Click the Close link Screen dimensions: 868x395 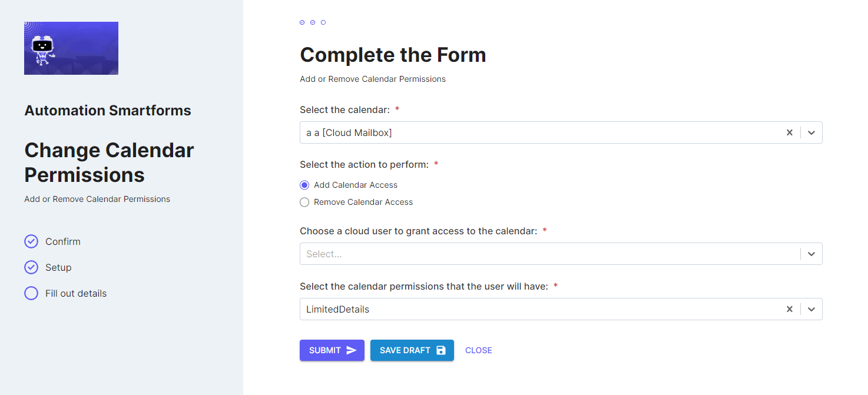(479, 350)
